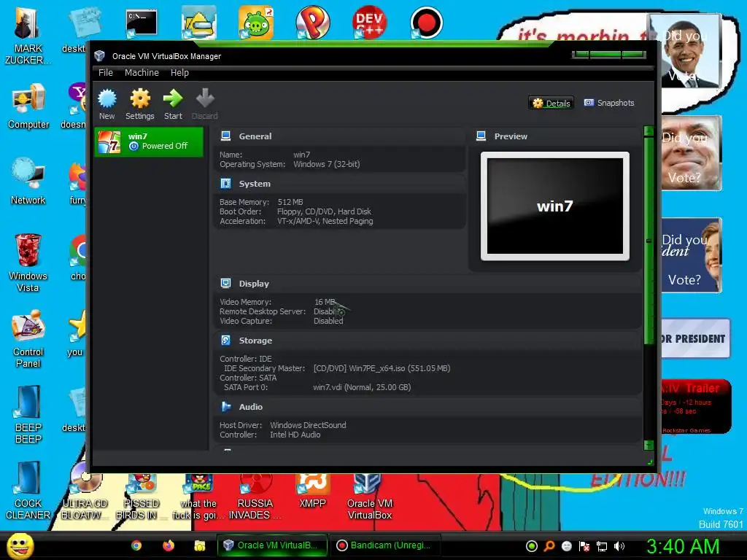Click the greyed Discard arrow icon
Image resolution: width=747 pixels, height=560 pixels.
pos(205,104)
